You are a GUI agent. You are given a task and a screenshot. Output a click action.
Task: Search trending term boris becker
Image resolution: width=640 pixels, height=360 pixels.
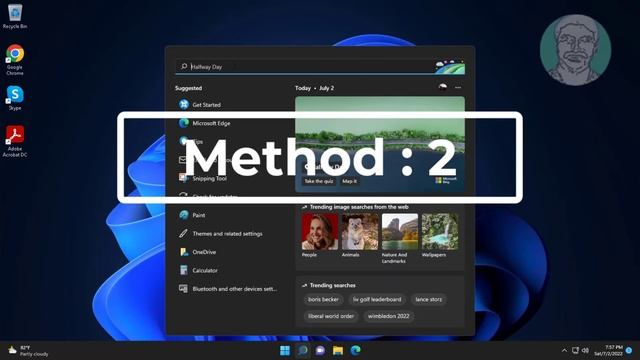[323, 299]
